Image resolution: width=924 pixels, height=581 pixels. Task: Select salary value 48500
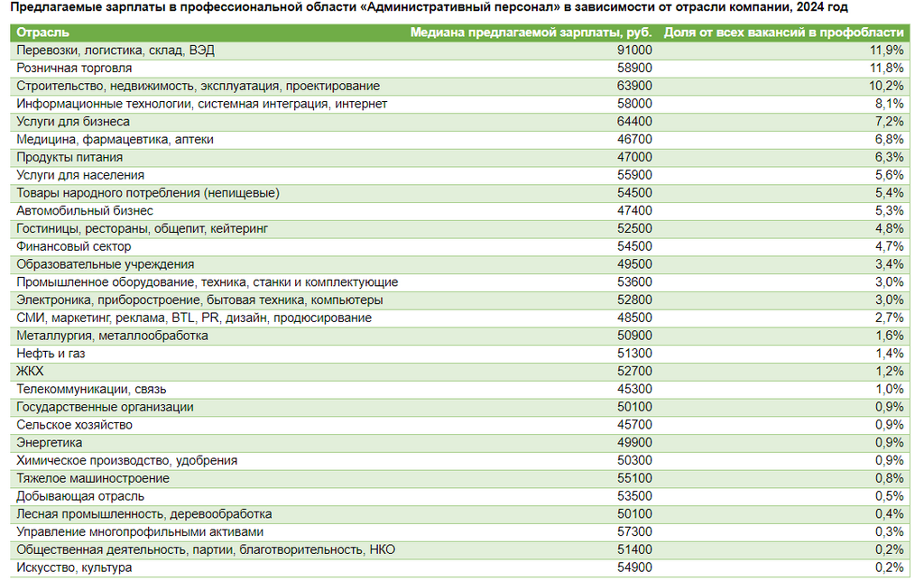[x=634, y=318]
